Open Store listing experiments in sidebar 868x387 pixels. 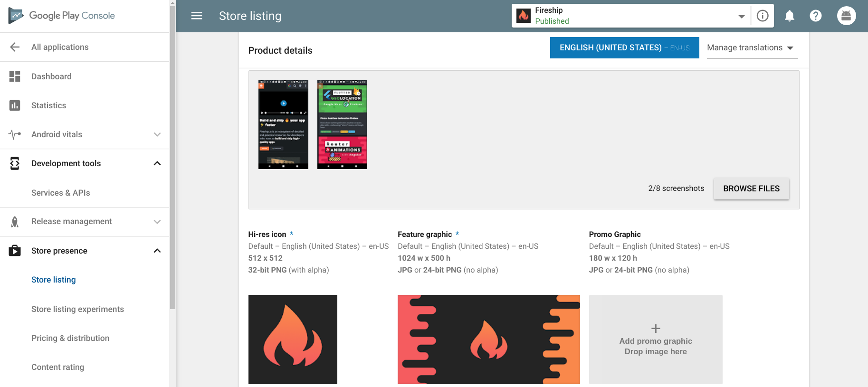click(77, 309)
